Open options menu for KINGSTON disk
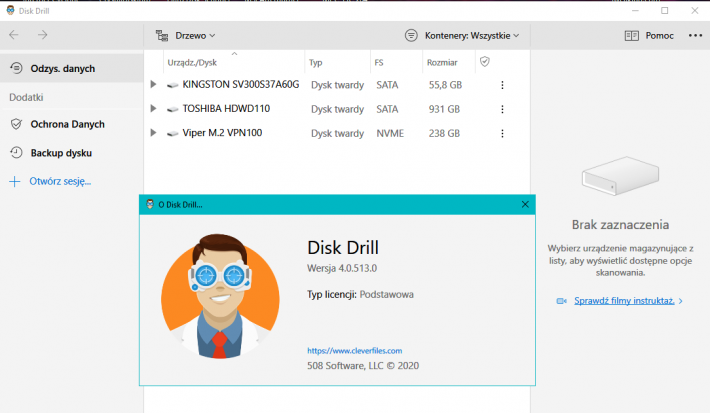 pos(502,85)
